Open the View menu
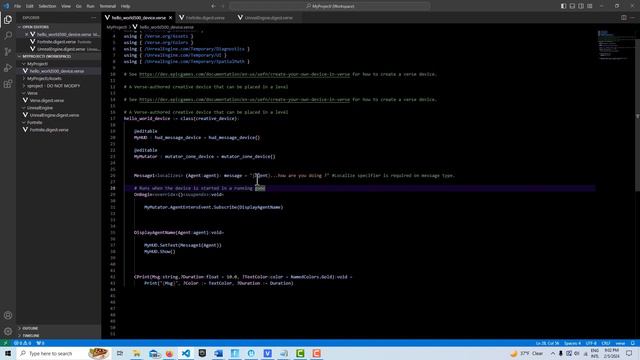 click(x=66, y=6)
